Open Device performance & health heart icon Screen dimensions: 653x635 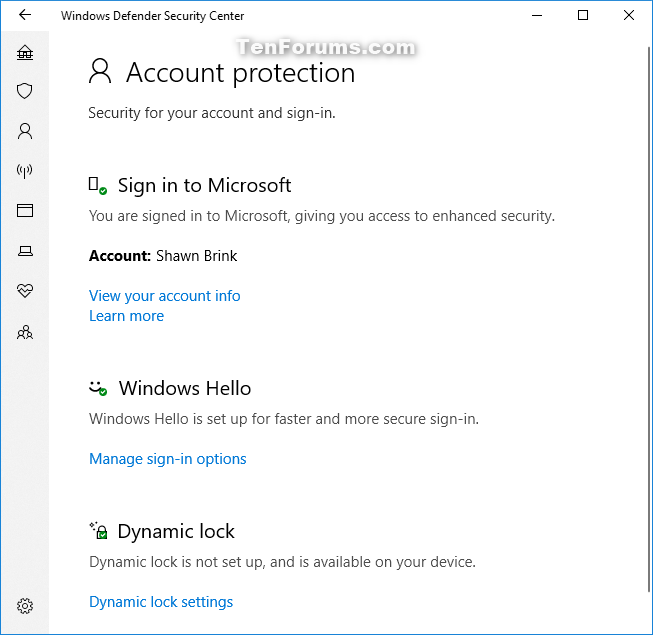coord(25,291)
